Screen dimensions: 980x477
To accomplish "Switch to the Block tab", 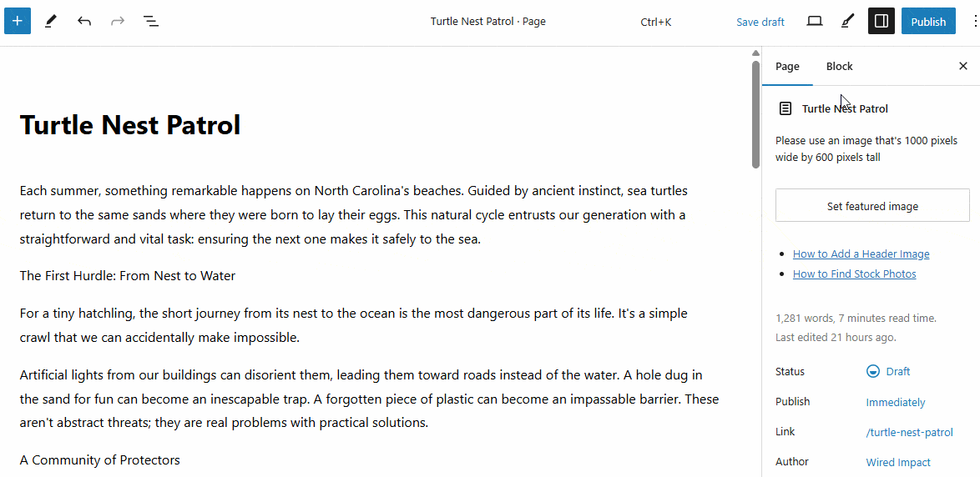I will point(840,66).
